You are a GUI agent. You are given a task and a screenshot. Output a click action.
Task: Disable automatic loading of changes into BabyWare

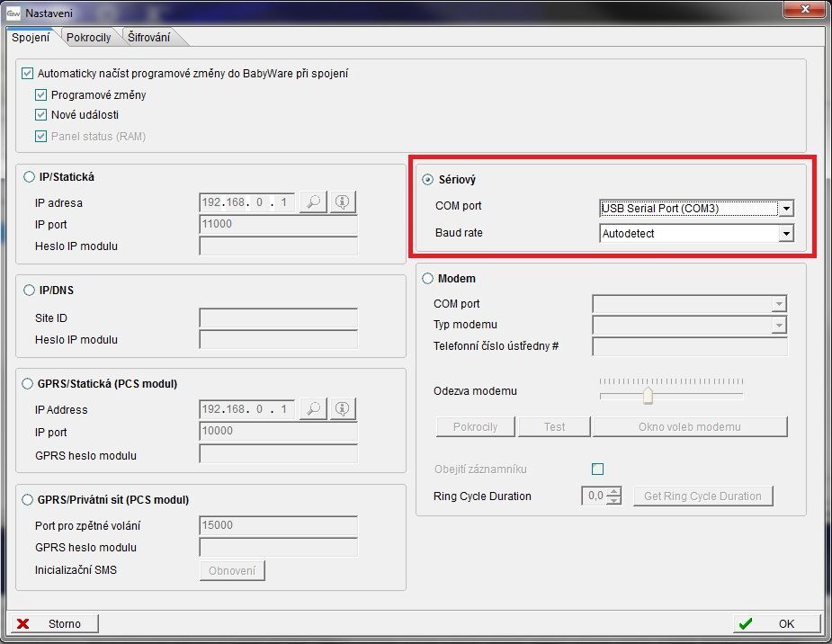click(x=27, y=74)
